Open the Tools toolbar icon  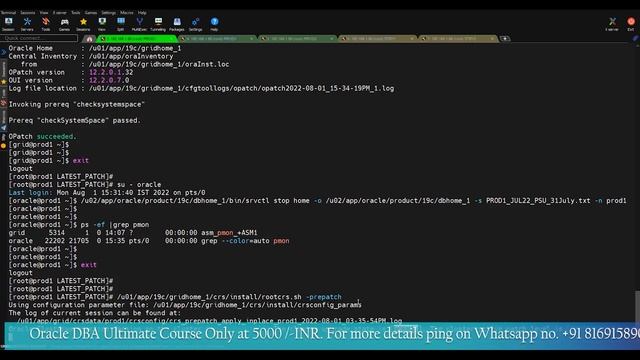pyautogui.click(x=46, y=24)
